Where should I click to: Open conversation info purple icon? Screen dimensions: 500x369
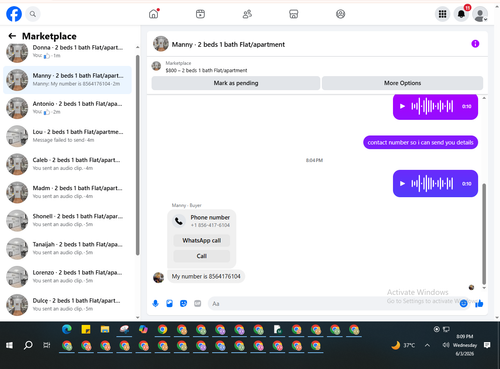tap(475, 44)
